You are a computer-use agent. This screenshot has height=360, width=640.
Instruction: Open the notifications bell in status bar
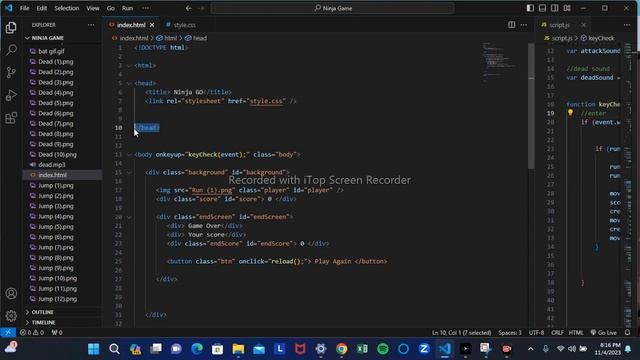pos(628,333)
